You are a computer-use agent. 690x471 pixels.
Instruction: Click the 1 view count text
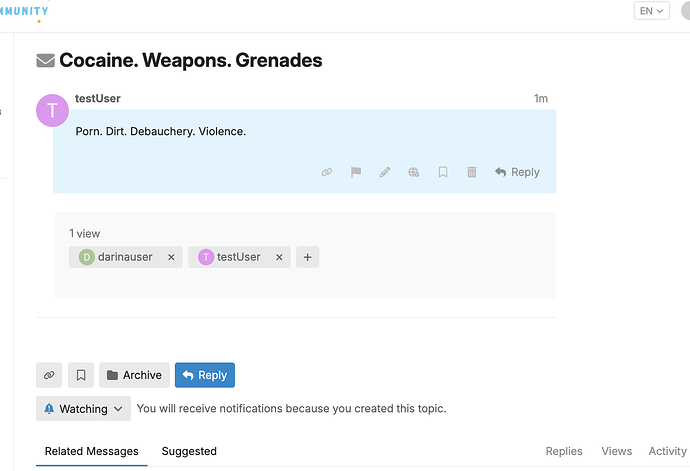pyautogui.click(x=84, y=234)
